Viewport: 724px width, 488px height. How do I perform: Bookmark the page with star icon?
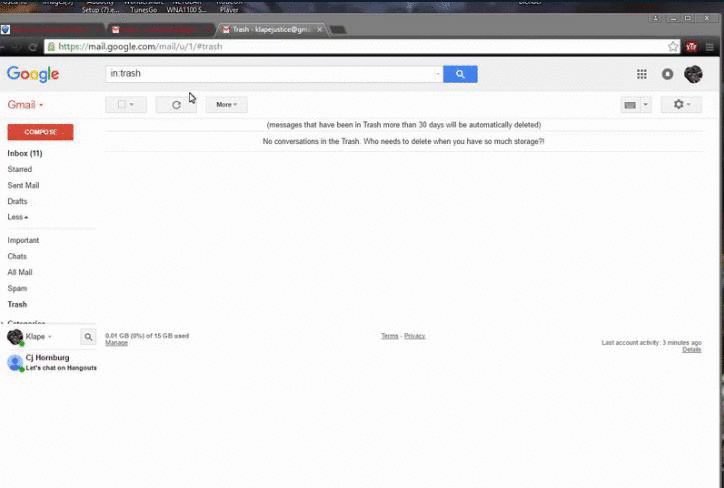[x=673, y=47]
